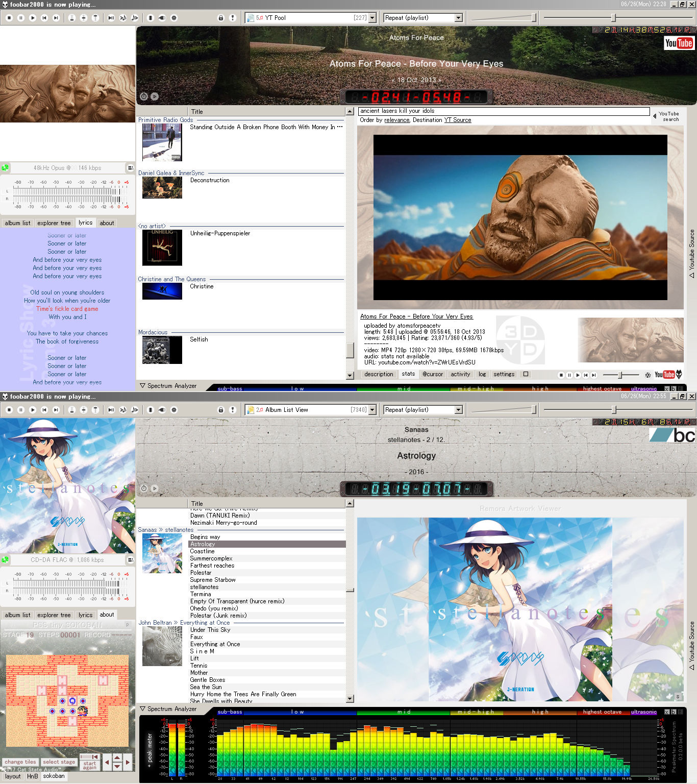Click the 'start again' Sokoban button
This screenshot has width=697, height=784.
coord(90,766)
